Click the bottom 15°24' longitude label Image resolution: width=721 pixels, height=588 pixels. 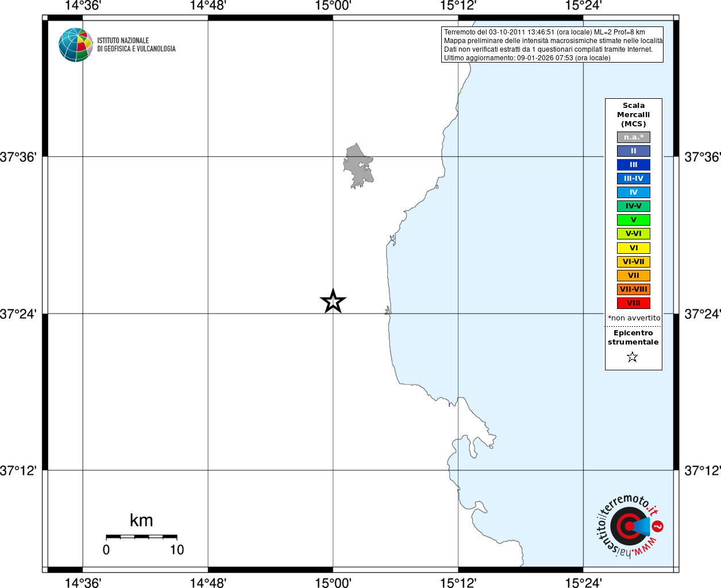pyautogui.click(x=584, y=583)
